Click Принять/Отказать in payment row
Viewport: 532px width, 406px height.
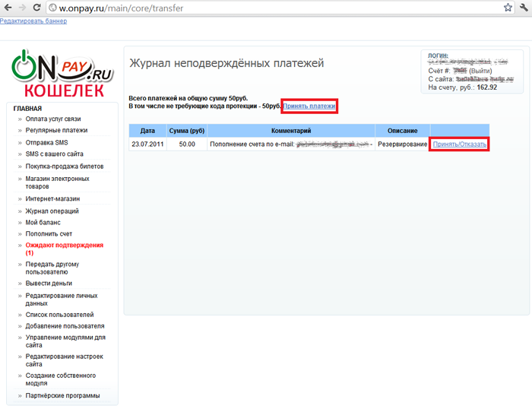[459, 144]
